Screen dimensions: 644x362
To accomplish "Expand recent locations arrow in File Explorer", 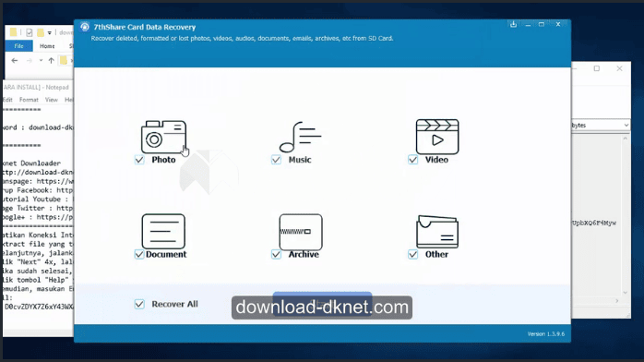I will (41, 61).
